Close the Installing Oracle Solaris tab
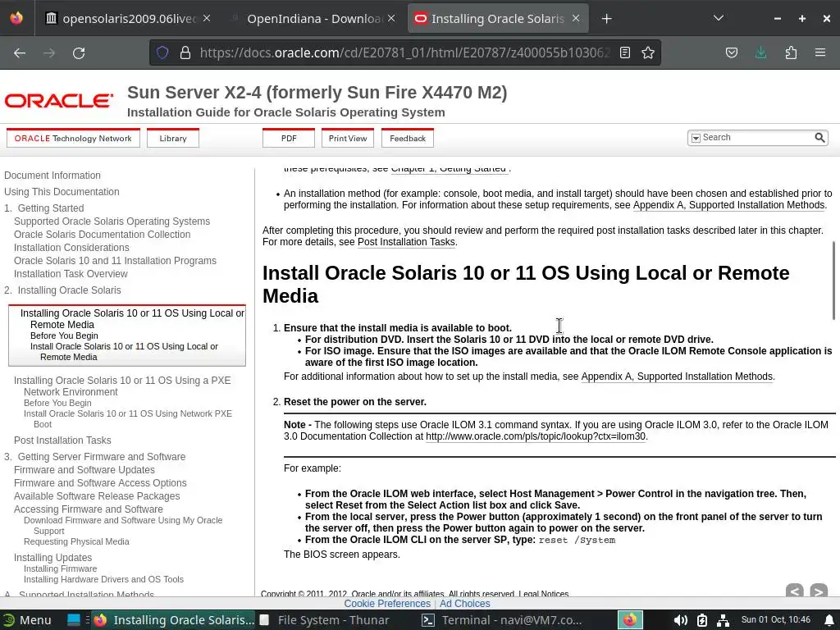Image resolution: width=840 pixels, height=630 pixels. (x=576, y=18)
